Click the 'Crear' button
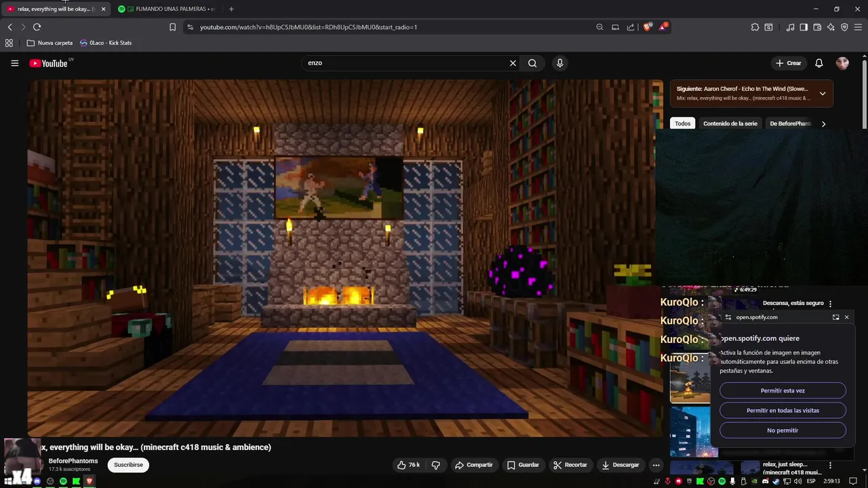The width and height of the screenshot is (868, 488). point(789,63)
